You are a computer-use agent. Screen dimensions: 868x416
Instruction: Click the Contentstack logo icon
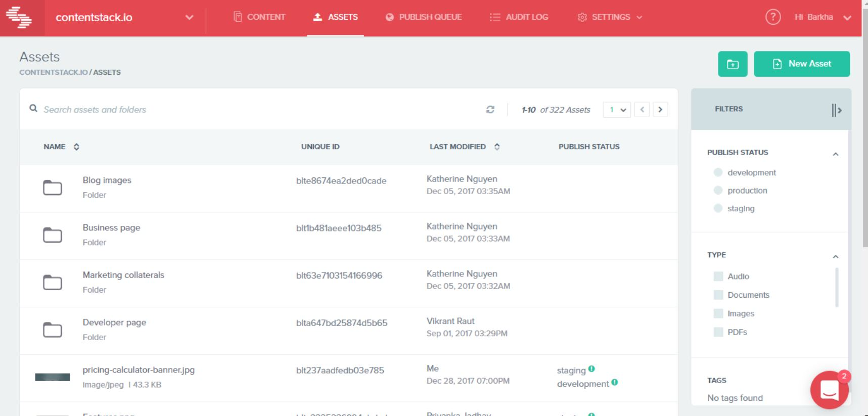[x=19, y=17]
